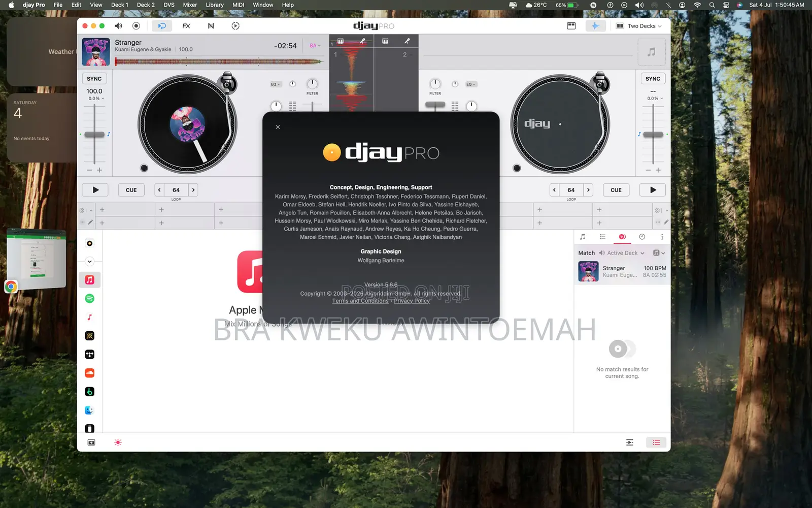Double the left deck loop length
Screen dimensions: 812x508
point(193,190)
